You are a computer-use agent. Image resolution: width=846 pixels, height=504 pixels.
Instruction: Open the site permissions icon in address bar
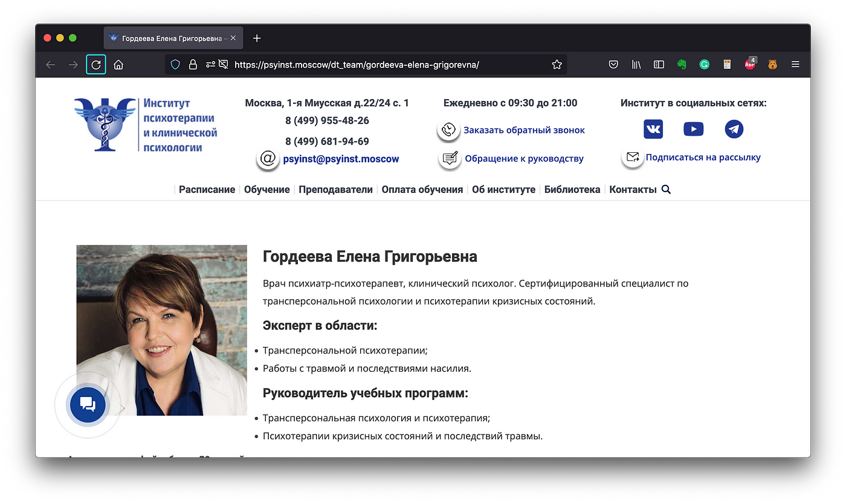[x=210, y=65]
